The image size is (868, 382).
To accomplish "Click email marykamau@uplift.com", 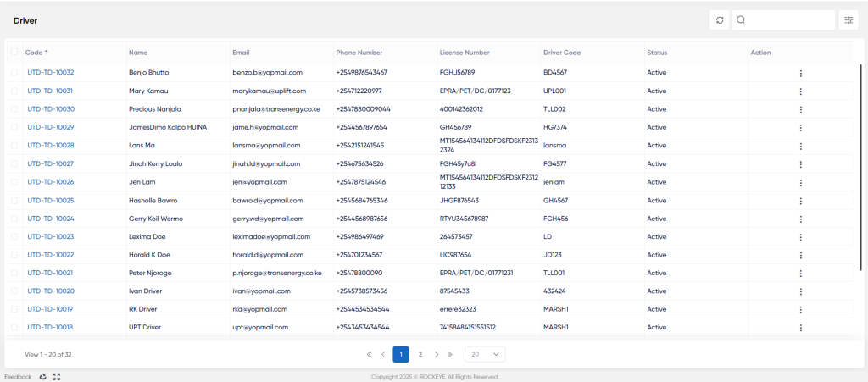I will pos(269,91).
